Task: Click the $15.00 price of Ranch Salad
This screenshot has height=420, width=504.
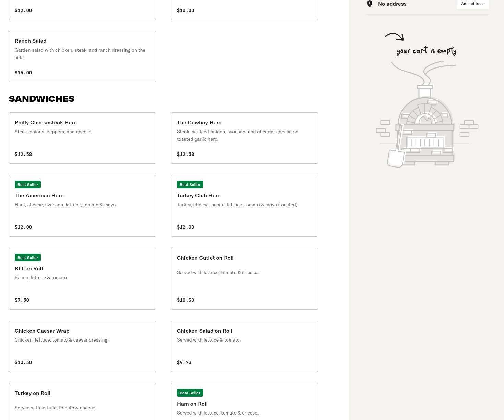Action: [23, 73]
